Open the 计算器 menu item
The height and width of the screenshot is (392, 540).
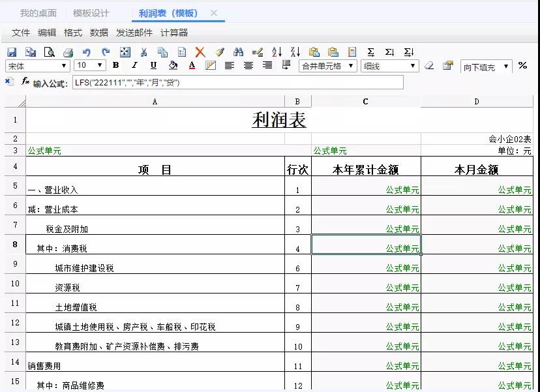click(174, 33)
